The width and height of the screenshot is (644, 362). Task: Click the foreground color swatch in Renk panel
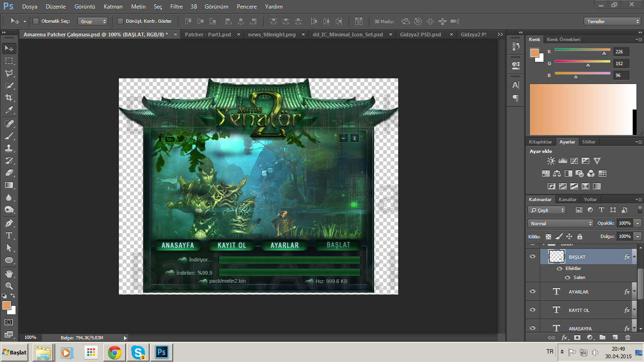(x=535, y=53)
